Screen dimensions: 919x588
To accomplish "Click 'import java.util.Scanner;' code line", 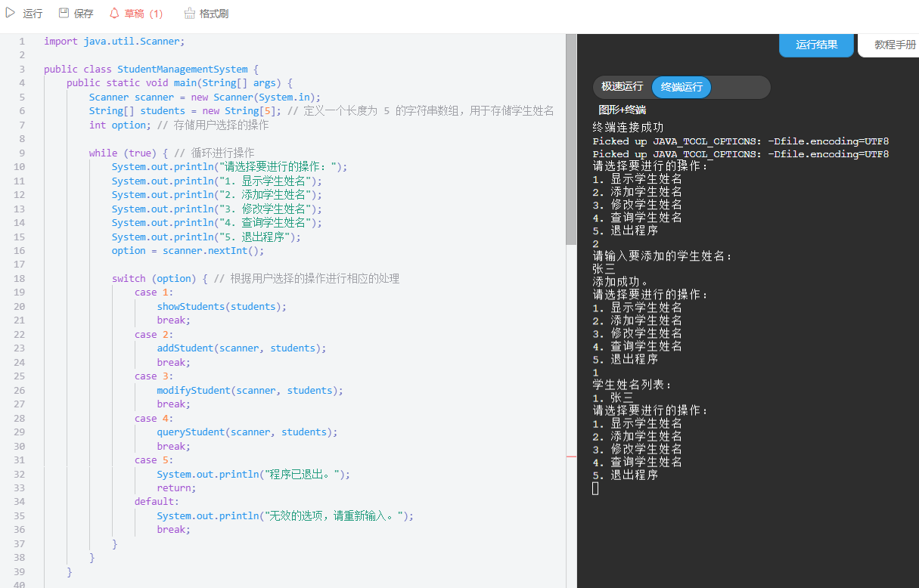I will pos(114,41).
